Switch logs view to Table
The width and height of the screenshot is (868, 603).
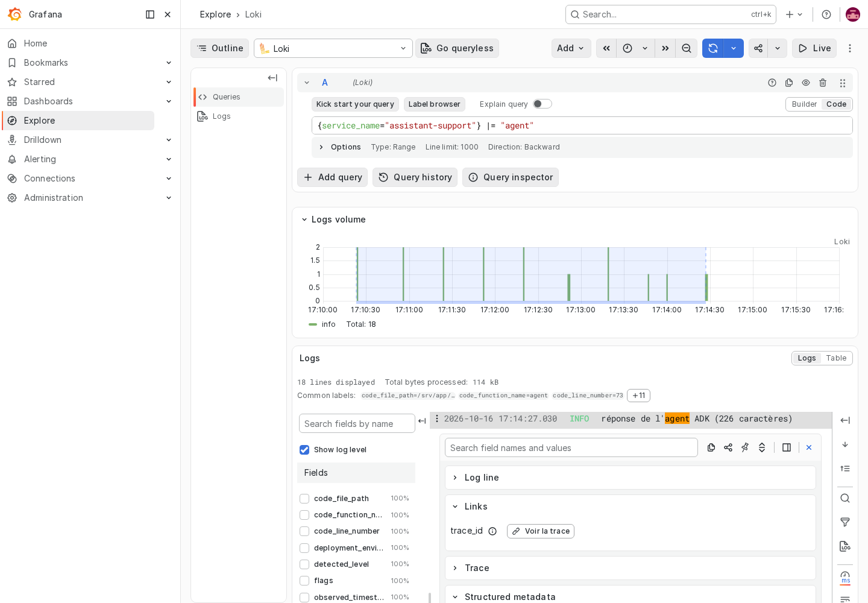(836, 358)
